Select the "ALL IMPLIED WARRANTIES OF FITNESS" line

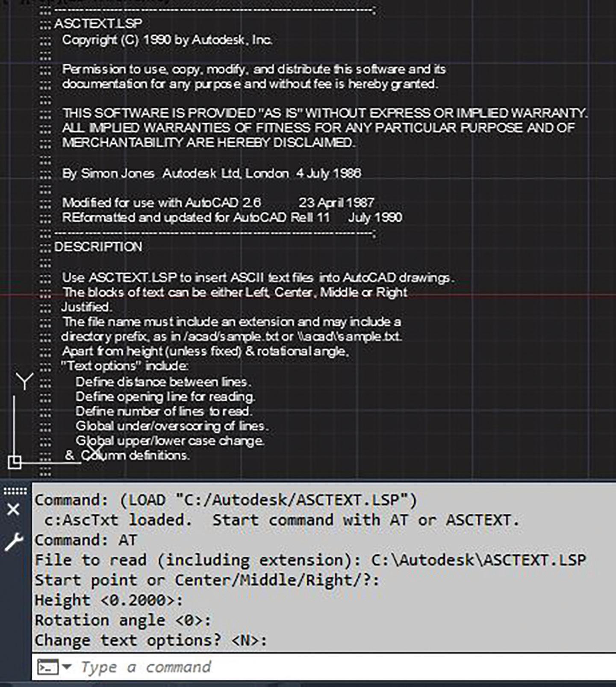(x=318, y=128)
